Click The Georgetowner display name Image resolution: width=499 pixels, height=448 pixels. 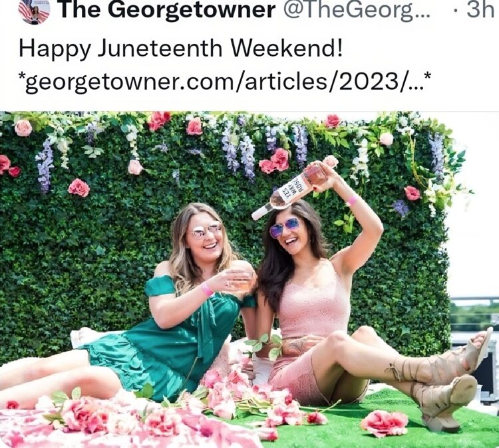tap(168, 11)
